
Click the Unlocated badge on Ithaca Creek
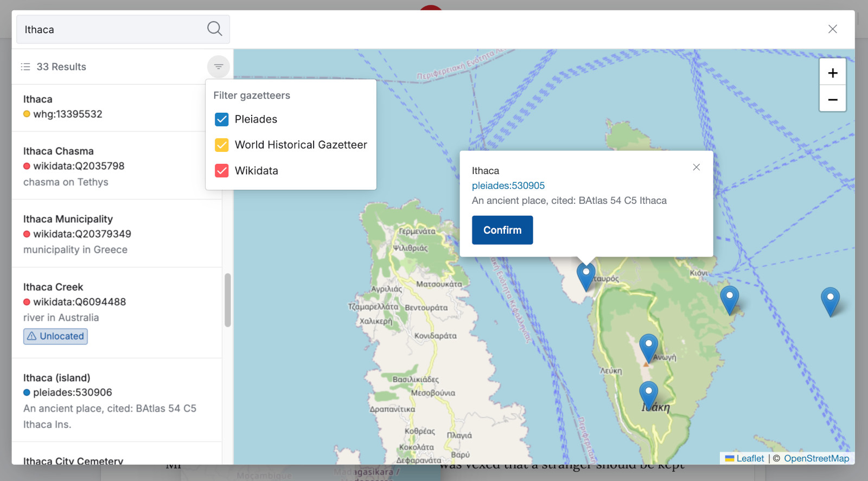(55, 336)
